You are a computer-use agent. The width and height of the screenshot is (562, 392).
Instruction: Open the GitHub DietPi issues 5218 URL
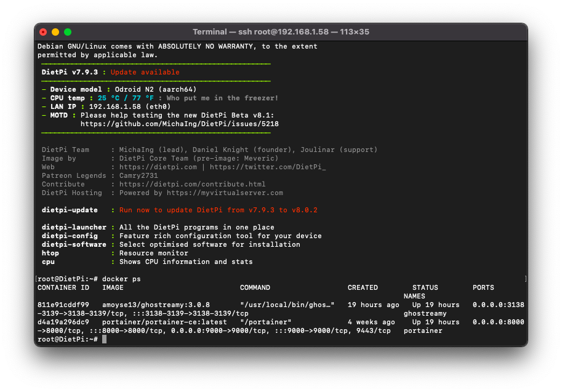click(x=179, y=124)
